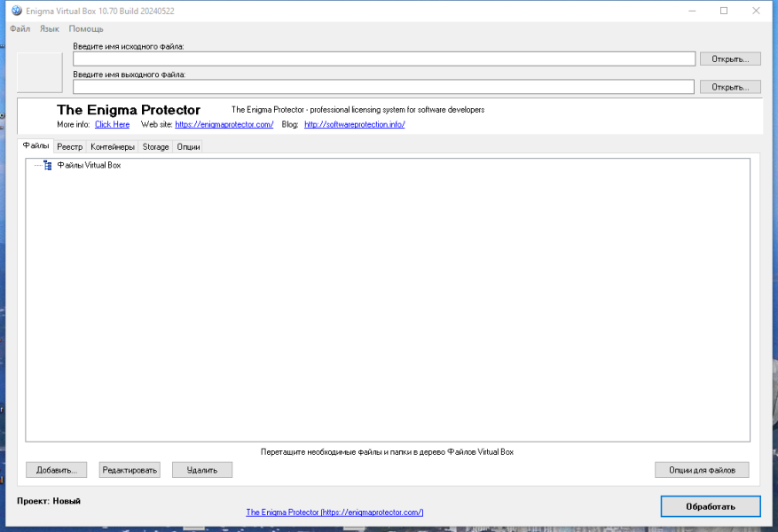Open the Язык menu
This screenshot has width=778, height=532.
pos(50,28)
